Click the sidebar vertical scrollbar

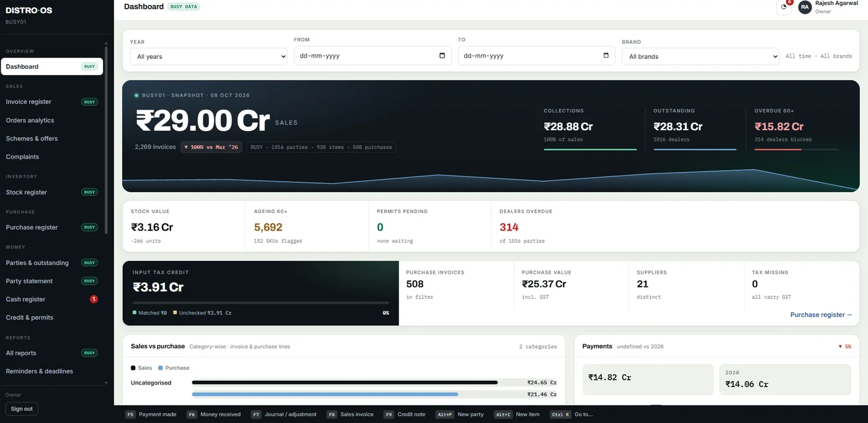coord(106,141)
